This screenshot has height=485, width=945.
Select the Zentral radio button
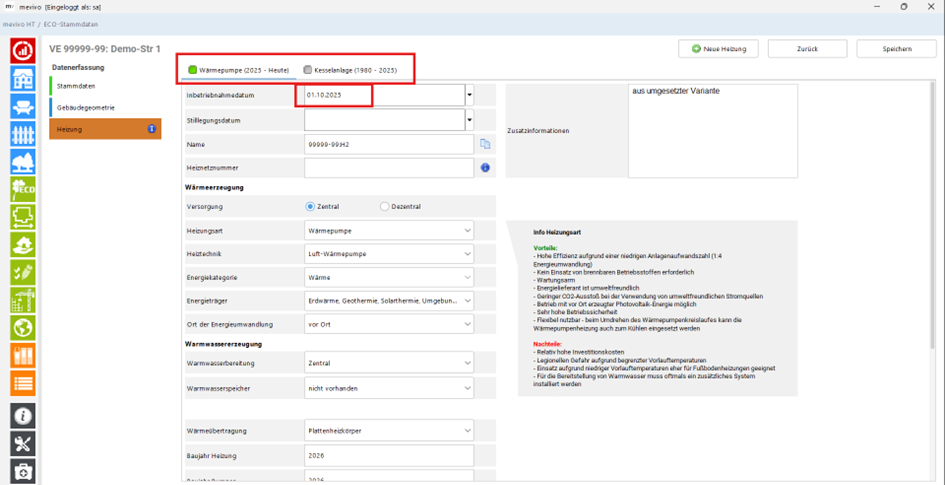pos(310,206)
